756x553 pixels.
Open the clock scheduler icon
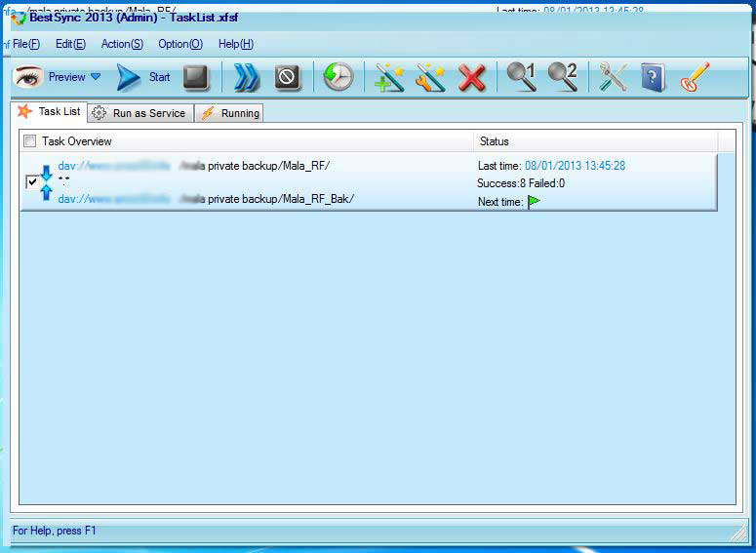338,77
